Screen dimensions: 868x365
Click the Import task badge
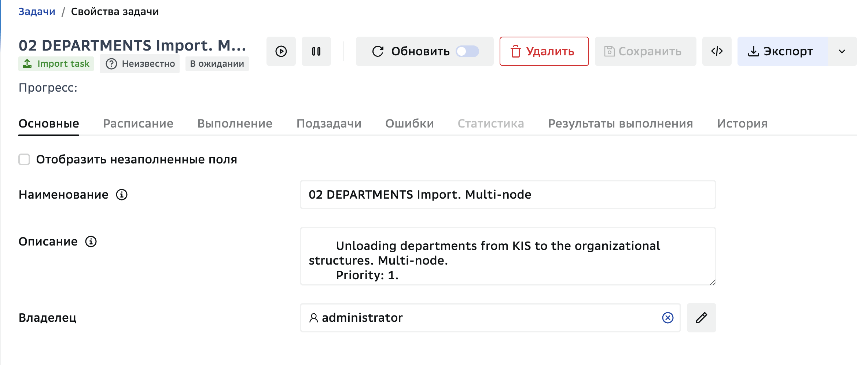[x=56, y=64]
